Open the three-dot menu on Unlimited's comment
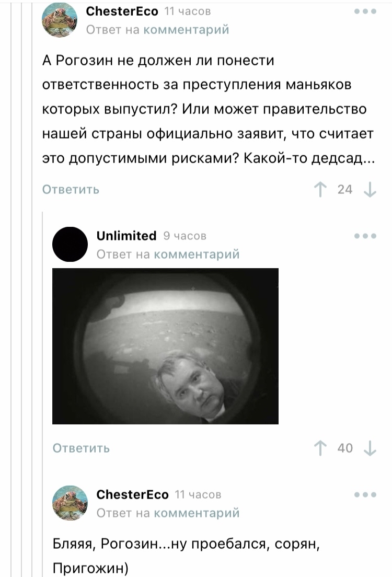The width and height of the screenshot is (392, 577). click(365, 236)
